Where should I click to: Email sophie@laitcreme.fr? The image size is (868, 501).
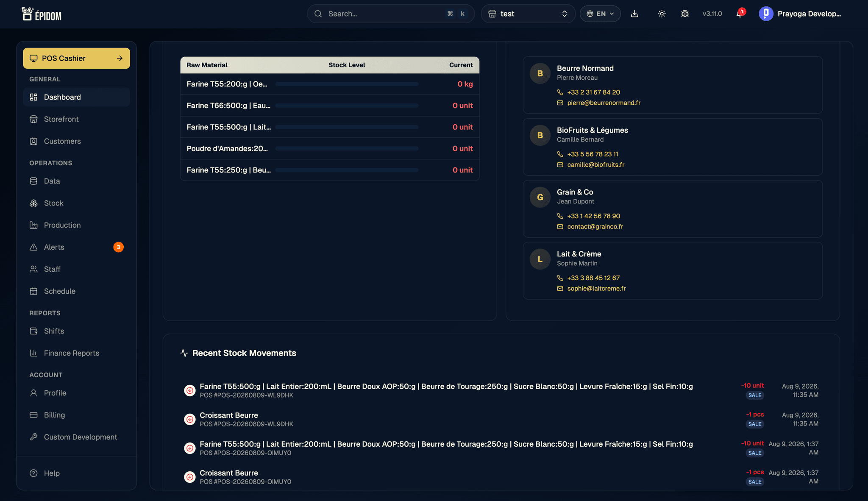596,288
